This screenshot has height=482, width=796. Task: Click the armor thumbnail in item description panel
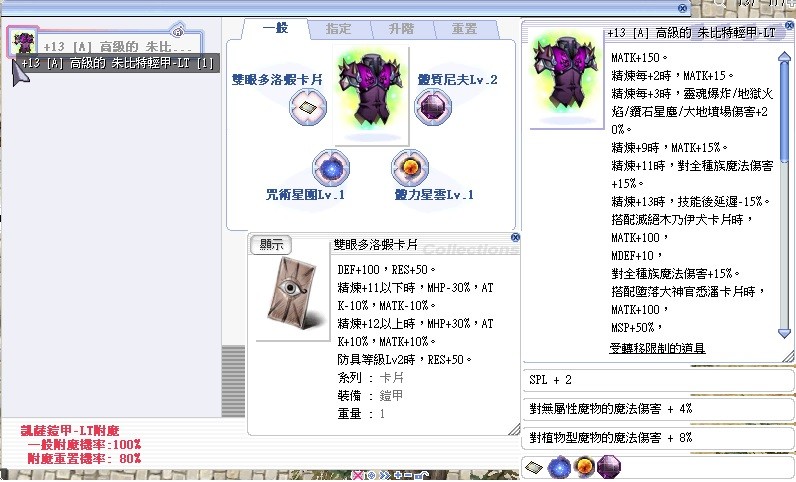(567, 78)
